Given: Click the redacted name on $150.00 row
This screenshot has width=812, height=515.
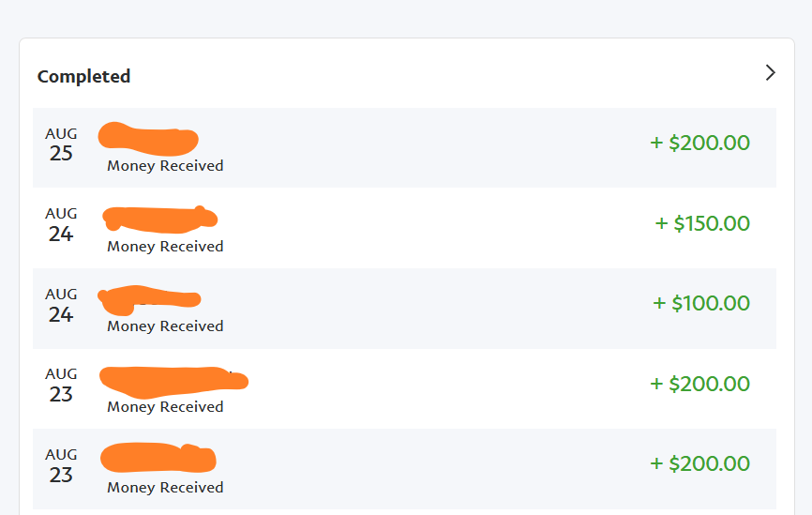Looking at the screenshot, I should (160, 219).
